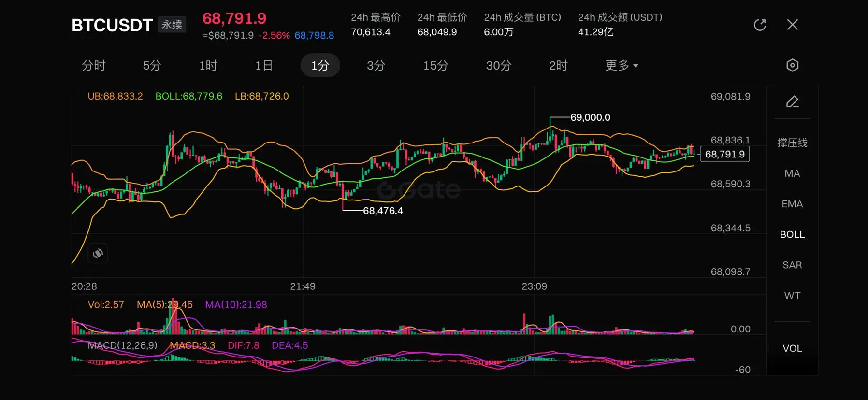Image resolution: width=868 pixels, height=400 pixels.
Task: Switch to 2时 timeframe tab
Action: [558, 65]
